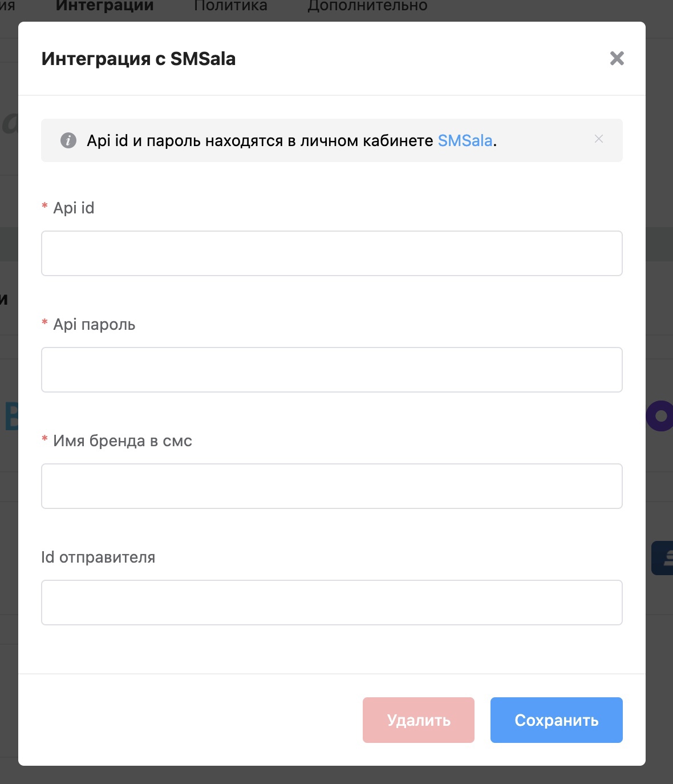Open the Политика tab
This screenshot has width=673, height=784.
230,6
